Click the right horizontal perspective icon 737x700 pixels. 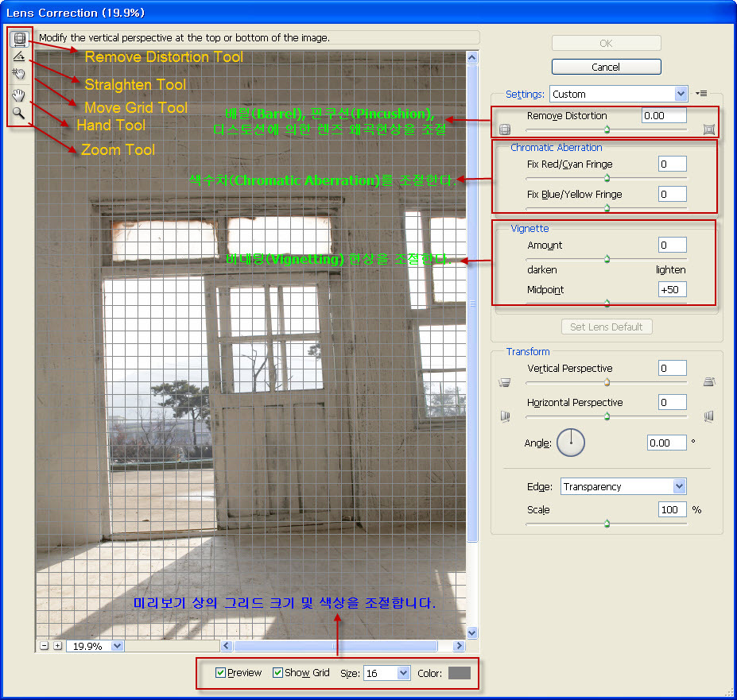coord(709,416)
